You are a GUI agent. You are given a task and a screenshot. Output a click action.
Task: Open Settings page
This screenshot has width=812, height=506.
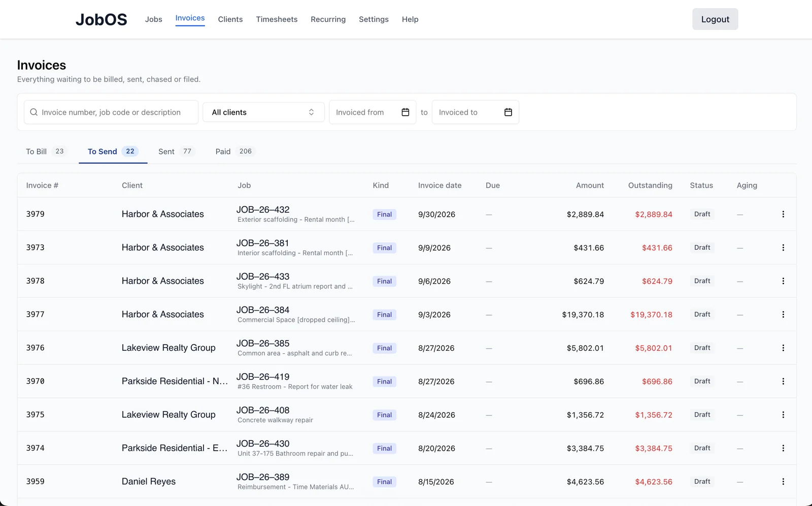click(374, 19)
